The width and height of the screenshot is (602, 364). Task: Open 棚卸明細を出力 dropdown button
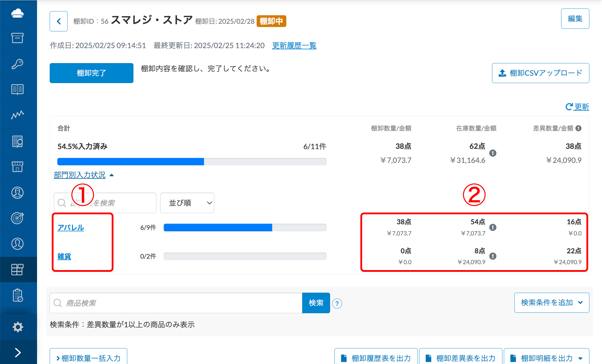pyautogui.click(x=546, y=358)
